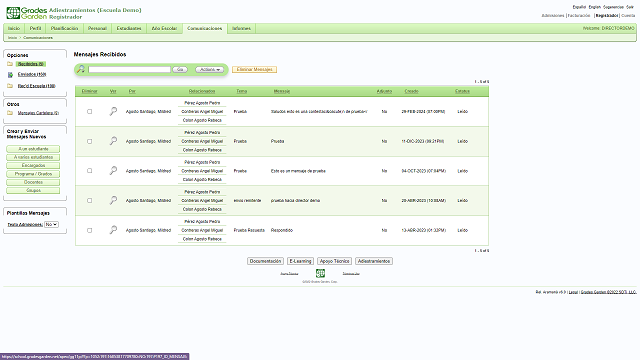Open the Inicio tab
Image resolution: width=640 pixels, height=360 pixels.
14,28
